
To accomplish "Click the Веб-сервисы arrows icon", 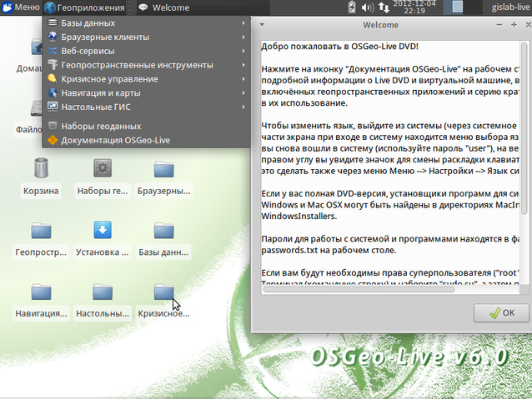I will click(x=53, y=51).
